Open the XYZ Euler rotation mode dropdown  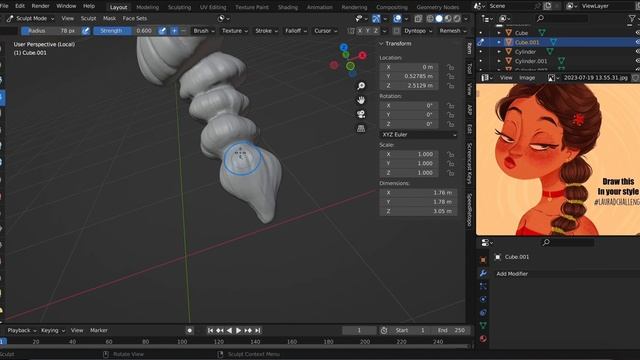coord(419,134)
